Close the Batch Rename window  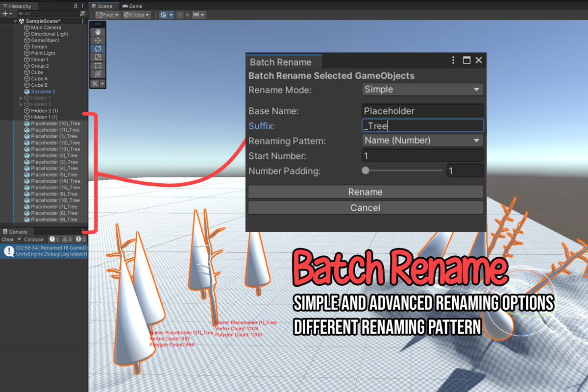479,60
